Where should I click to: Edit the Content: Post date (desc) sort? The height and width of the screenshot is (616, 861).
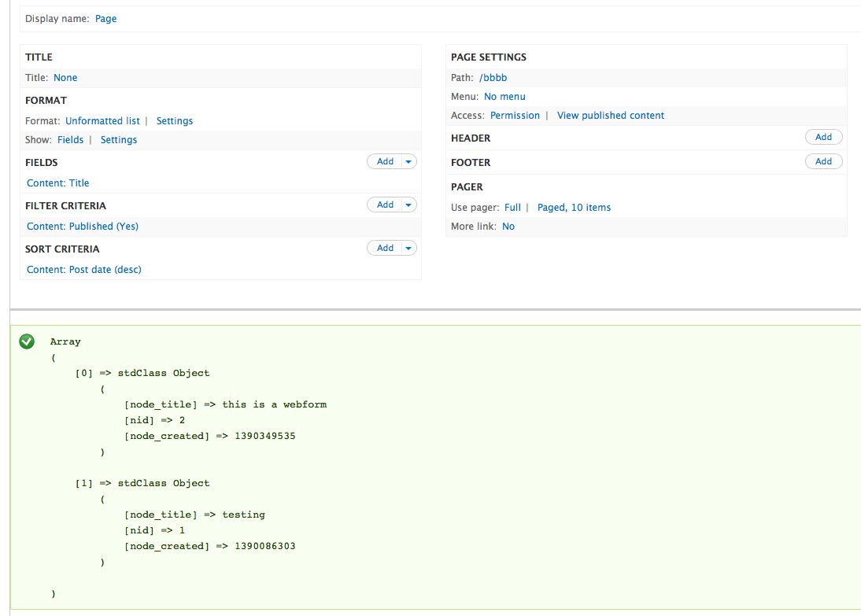(x=84, y=270)
